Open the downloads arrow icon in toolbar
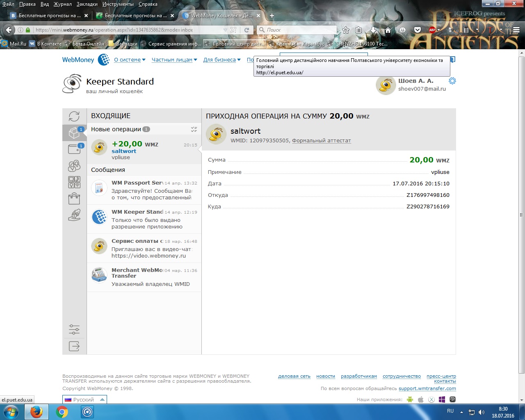This screenshot has height=420, width=525. 373,30
